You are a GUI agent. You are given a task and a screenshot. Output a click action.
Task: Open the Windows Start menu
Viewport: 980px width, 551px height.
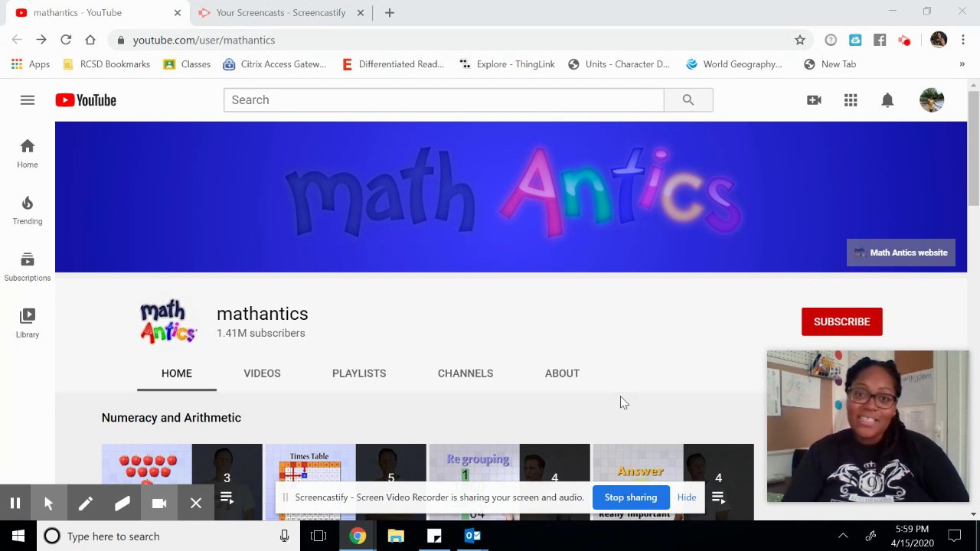(18, 536)
